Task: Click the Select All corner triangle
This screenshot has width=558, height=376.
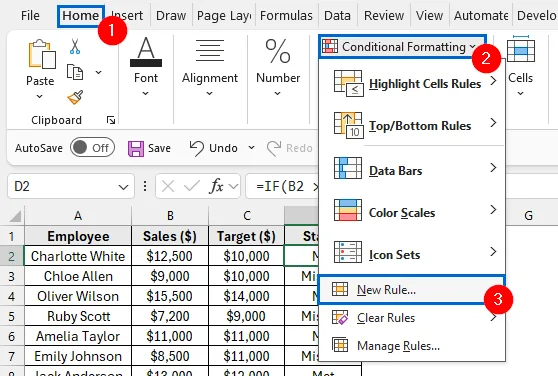Action: [15, 216]
